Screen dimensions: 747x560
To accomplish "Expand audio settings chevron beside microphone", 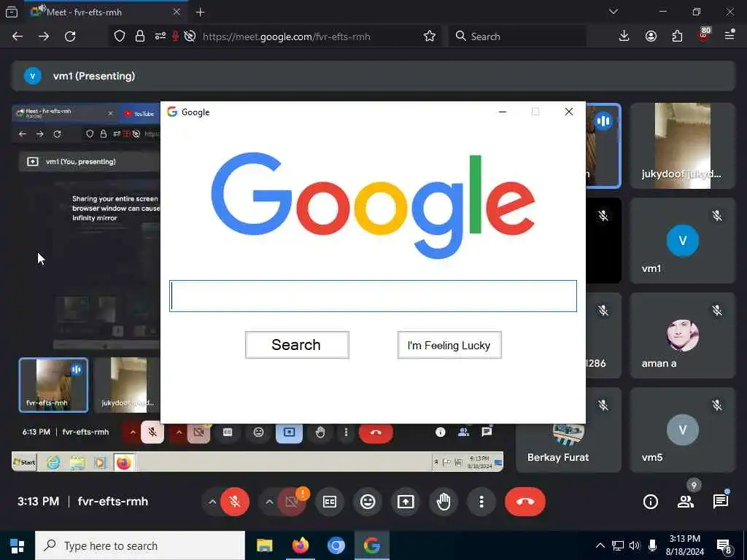I will coord(212,502).
